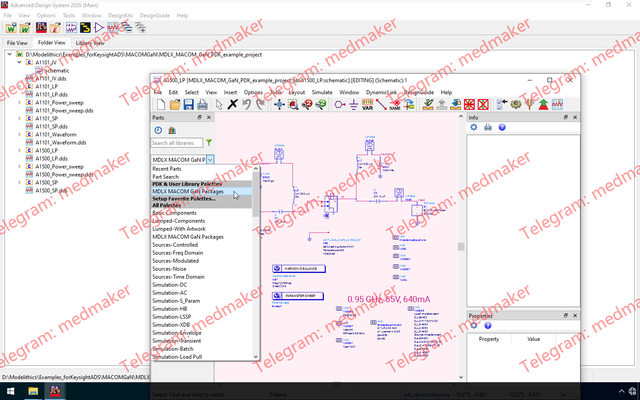The width and height of the screenshot is (640, 400).
Task: Click Simulation settings gear icon in toolbar
Action: point(516,104)
